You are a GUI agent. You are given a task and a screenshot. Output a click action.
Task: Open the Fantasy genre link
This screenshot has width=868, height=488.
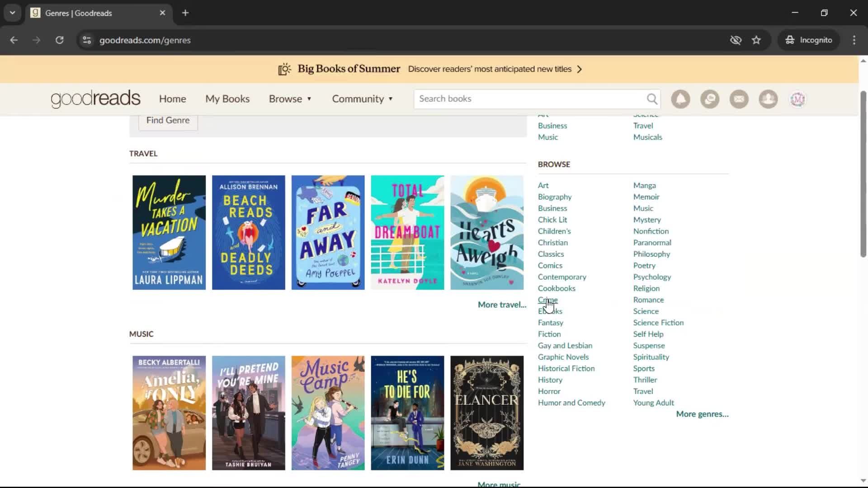click(x=550, y=323)
